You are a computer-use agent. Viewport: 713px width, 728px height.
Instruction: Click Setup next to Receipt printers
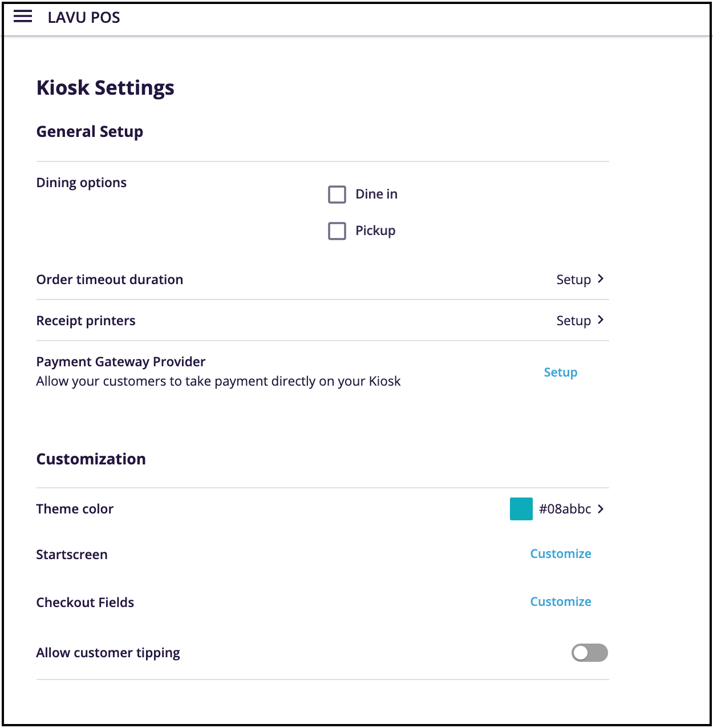pyautogui.click(x=574, y=320)
